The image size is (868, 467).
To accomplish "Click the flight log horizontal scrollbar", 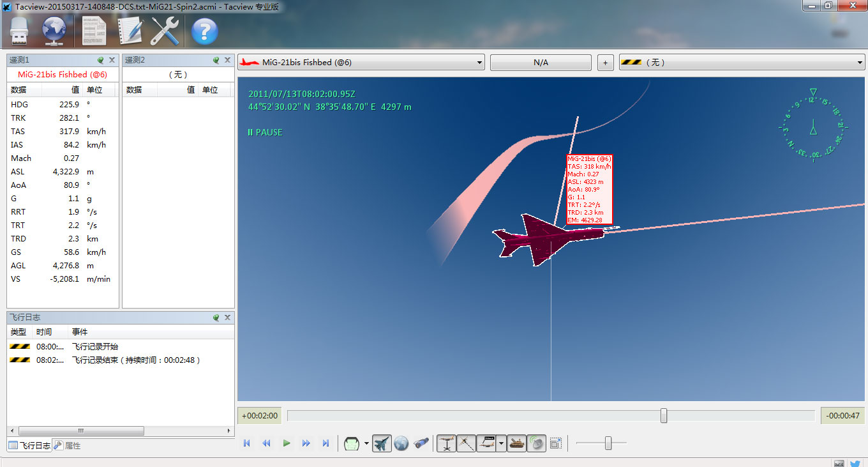I will click(80, 431).
